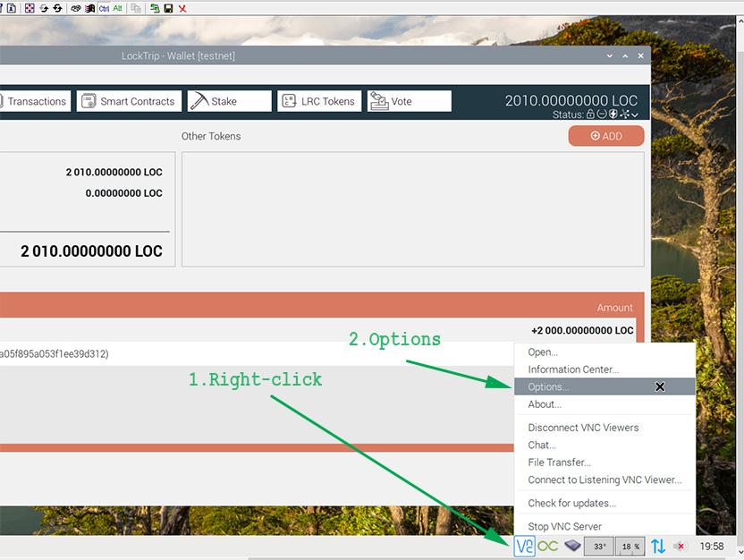Choose File Transfer... from the VNC menu

tap(559, 462)
